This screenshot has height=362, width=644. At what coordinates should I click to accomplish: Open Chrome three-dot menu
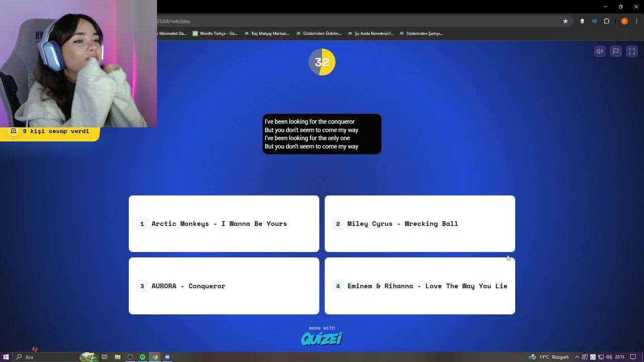[x=636, y=21]
